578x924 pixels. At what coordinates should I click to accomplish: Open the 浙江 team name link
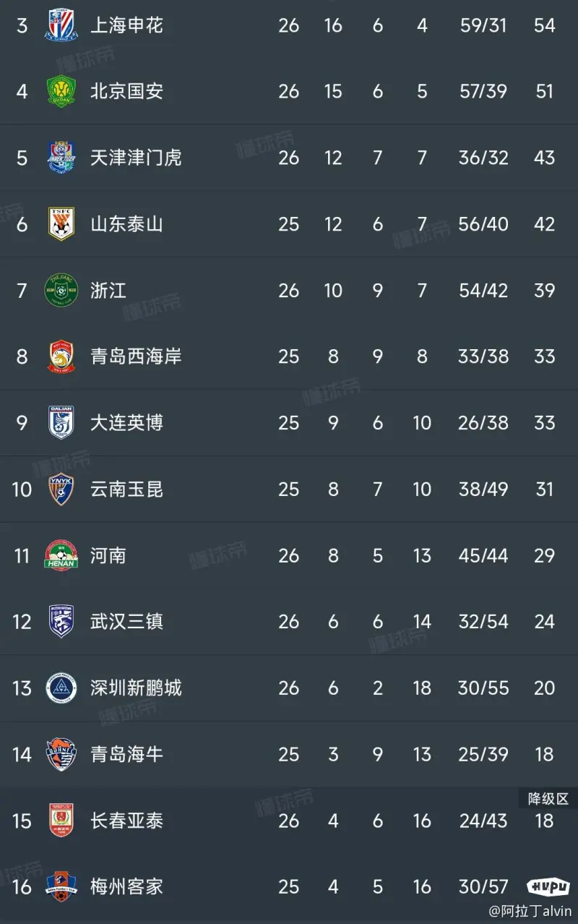107,290
